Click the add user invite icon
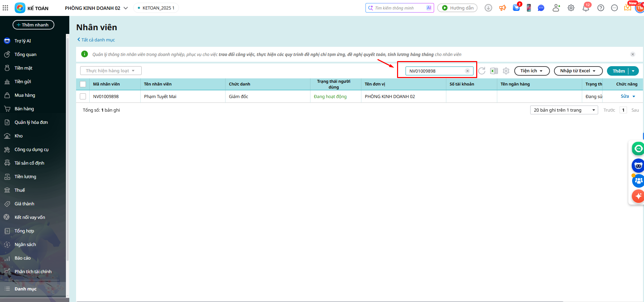The height and width of the screenshot is (302, 644). click(x=556, y=8)
